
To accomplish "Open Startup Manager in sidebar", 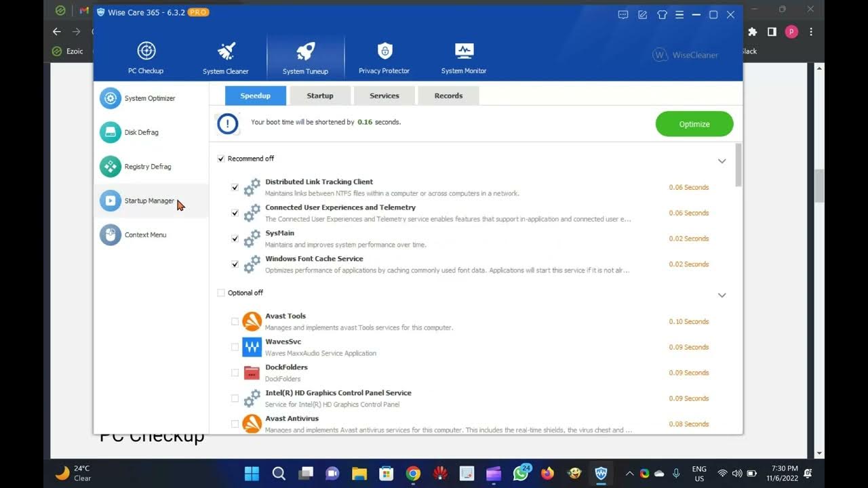I will click(x=151, y=201).
